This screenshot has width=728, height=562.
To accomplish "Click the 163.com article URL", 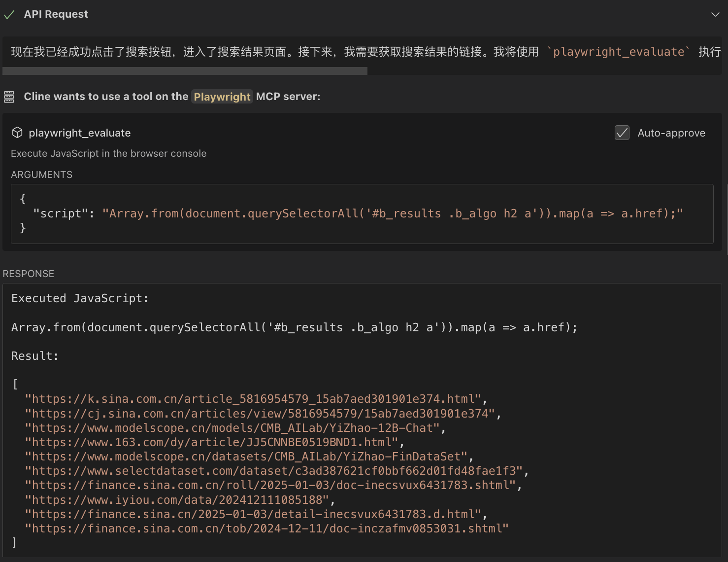I will coord(215,442).
